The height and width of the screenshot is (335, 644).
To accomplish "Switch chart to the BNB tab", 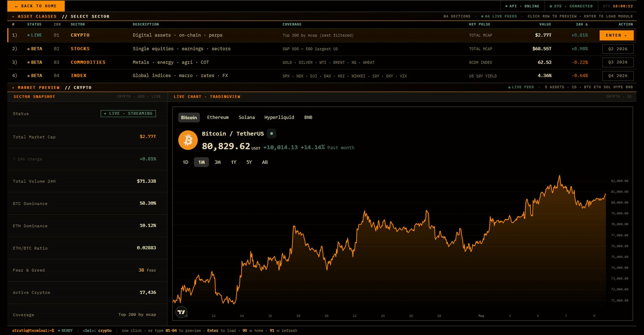I will pos(308,117).
